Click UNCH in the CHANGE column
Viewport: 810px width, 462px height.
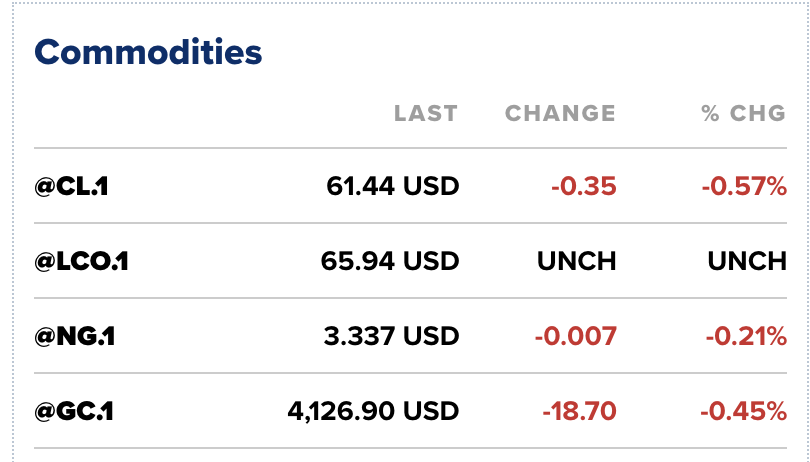pyautogui.click(x=576, y=261)
